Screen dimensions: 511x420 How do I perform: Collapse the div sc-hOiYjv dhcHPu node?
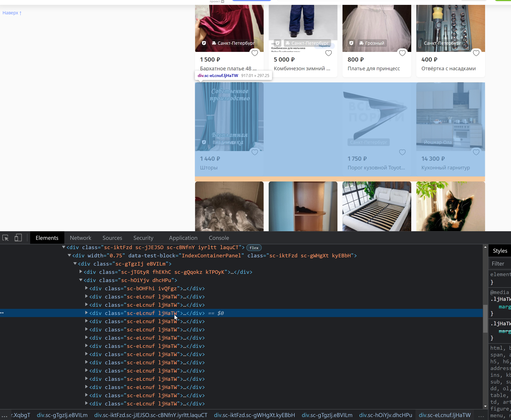[x=81, y=280]
